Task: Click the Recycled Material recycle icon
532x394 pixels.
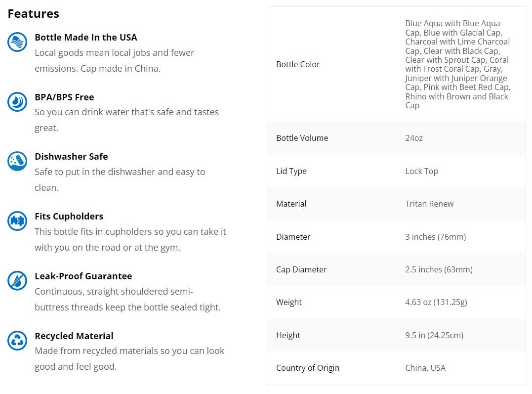Action: click(17, 341)
